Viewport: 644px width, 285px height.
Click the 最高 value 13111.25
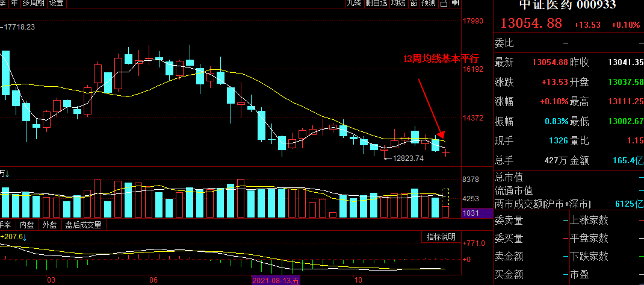pos(625,102)
